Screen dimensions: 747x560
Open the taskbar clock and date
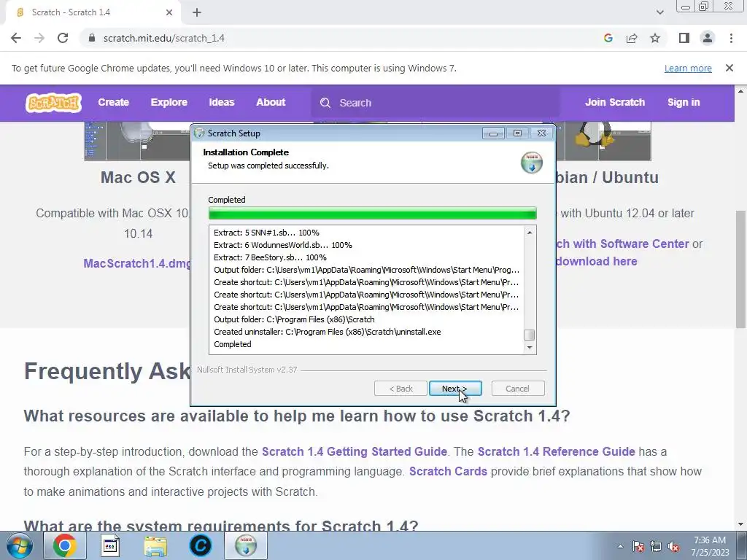tap(710, 546)
